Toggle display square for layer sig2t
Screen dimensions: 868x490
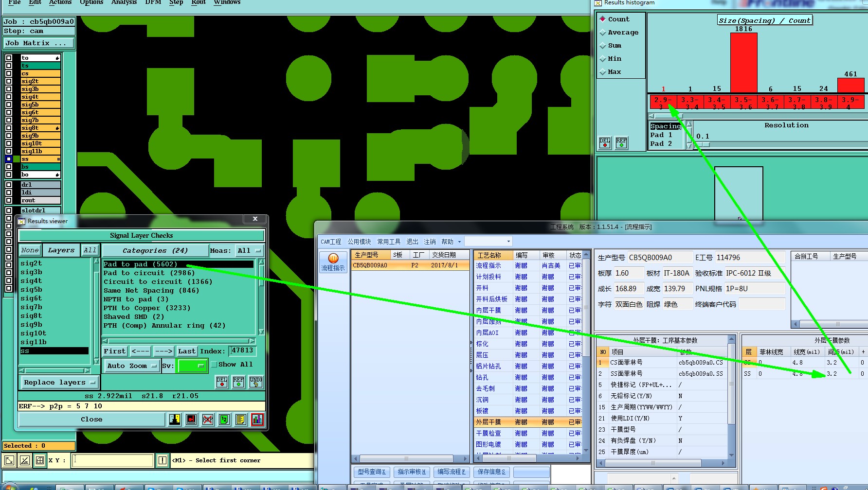9,81
